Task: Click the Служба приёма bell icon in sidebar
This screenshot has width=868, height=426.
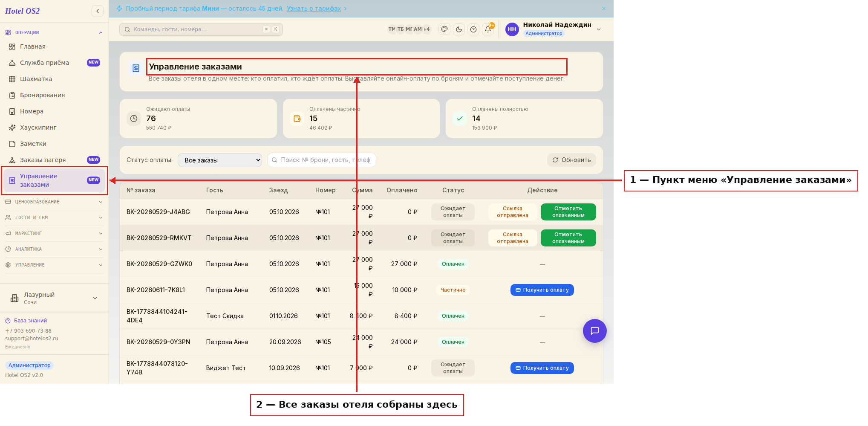Action: [12, 63]
